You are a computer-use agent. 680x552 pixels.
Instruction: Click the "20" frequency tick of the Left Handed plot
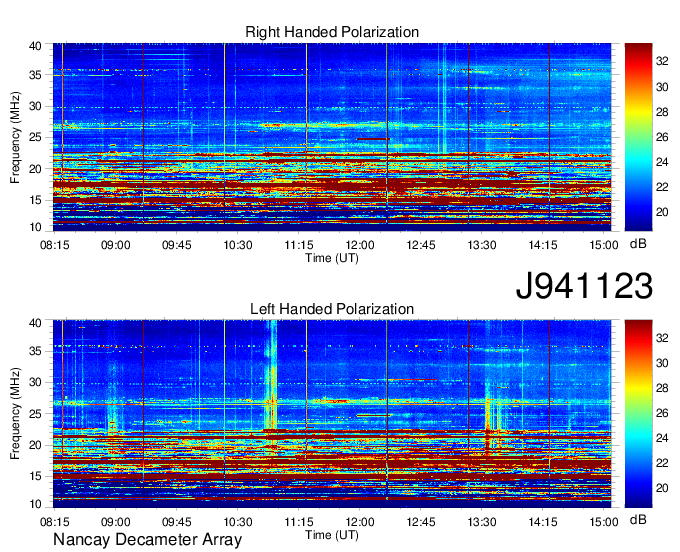point(35,445)
